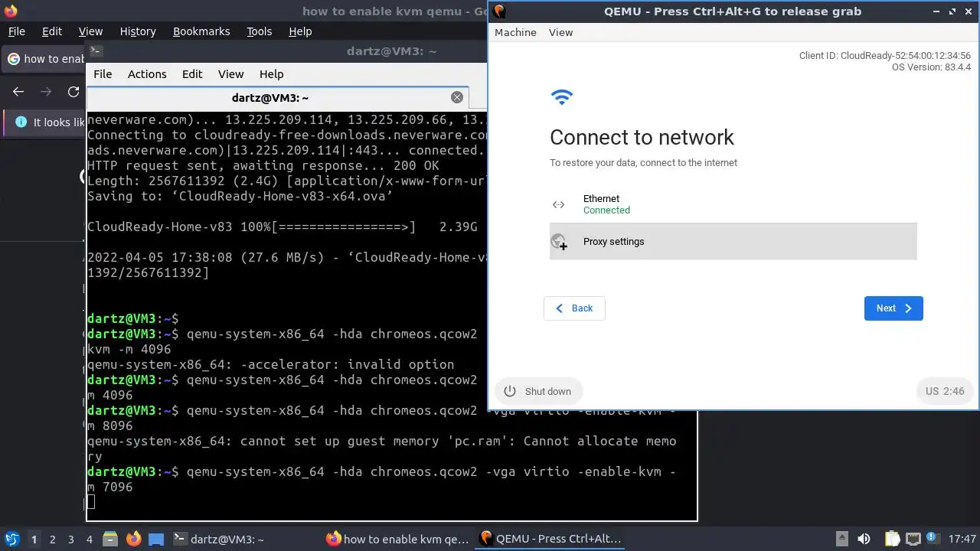Click the shut down power icon
Viewport: 980px width, 551px height.
pos(510,391)
